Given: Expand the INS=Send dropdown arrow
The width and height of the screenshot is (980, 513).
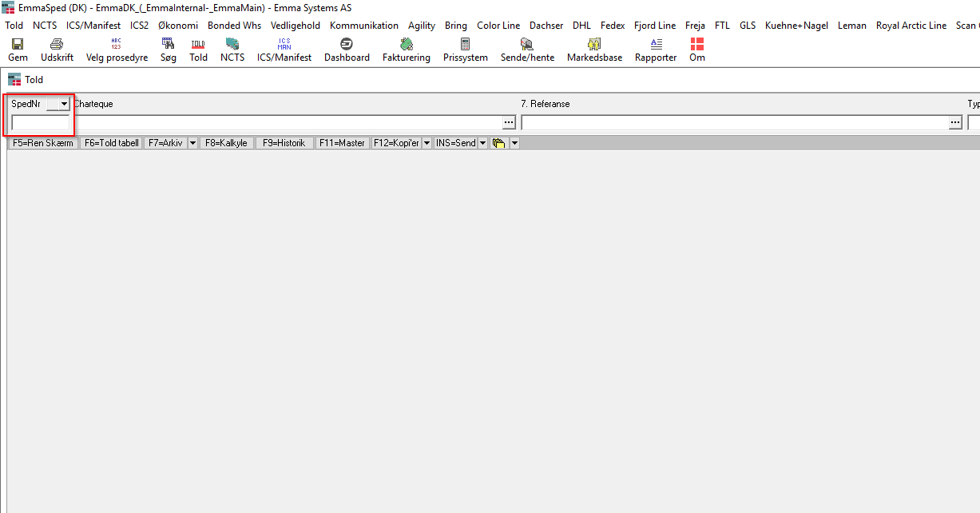Looking at the screenshot, I should tap(482, 143).
